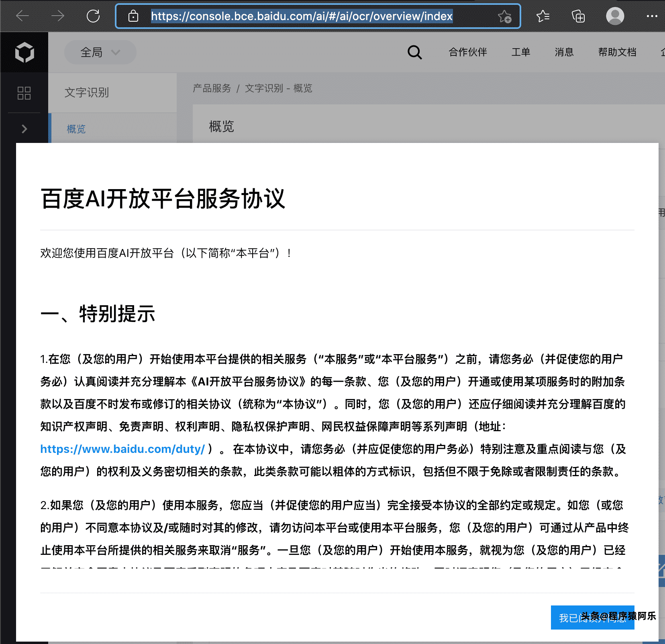Open the favorites list icon
This screenshot has height=644, width=665.
[543, 16]
